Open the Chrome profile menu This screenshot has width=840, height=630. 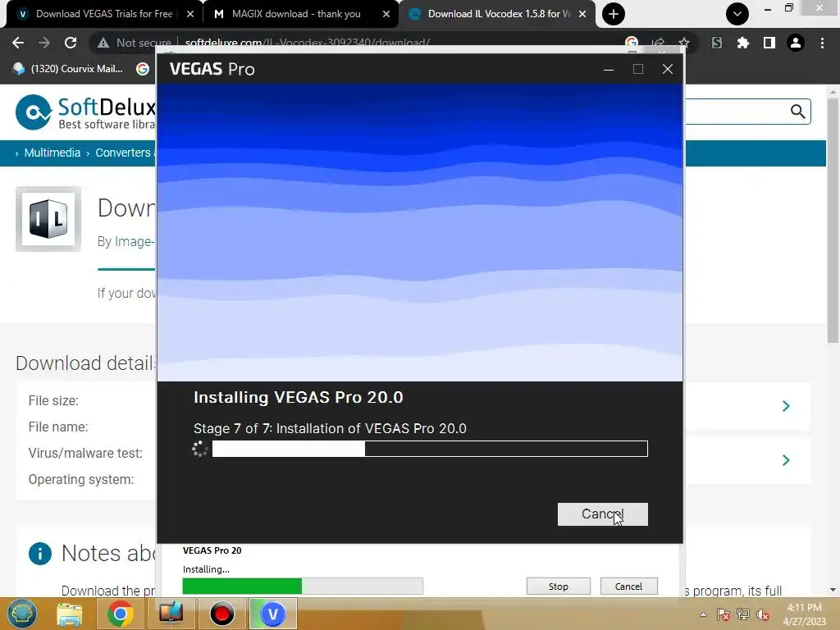(796, 43)
